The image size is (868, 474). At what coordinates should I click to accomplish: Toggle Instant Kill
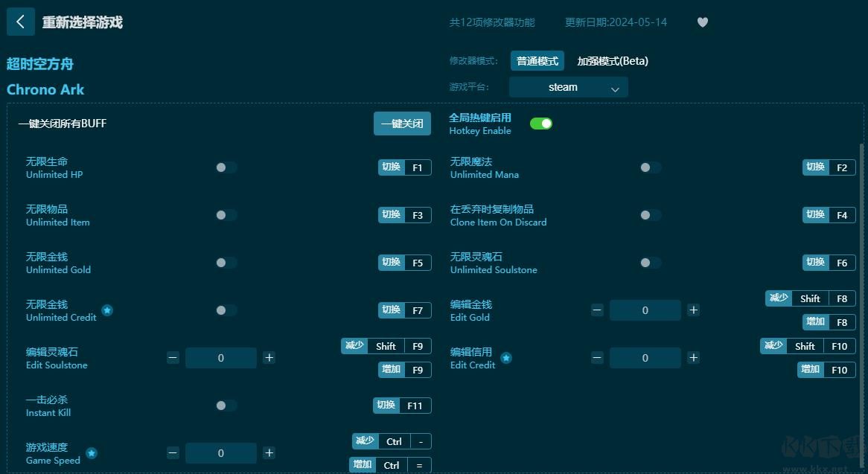220,406
